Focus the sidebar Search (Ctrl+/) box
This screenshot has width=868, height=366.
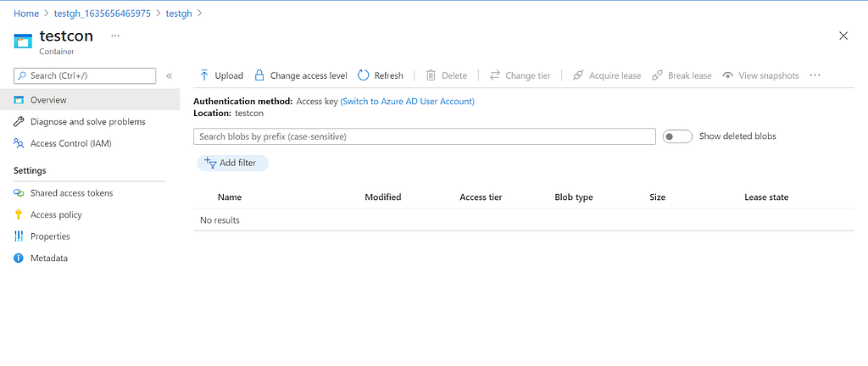85,75
